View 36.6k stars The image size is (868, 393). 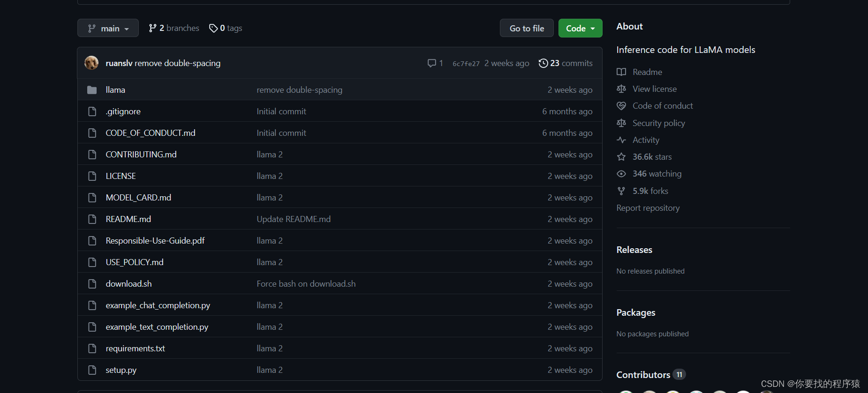coord(652,156)
